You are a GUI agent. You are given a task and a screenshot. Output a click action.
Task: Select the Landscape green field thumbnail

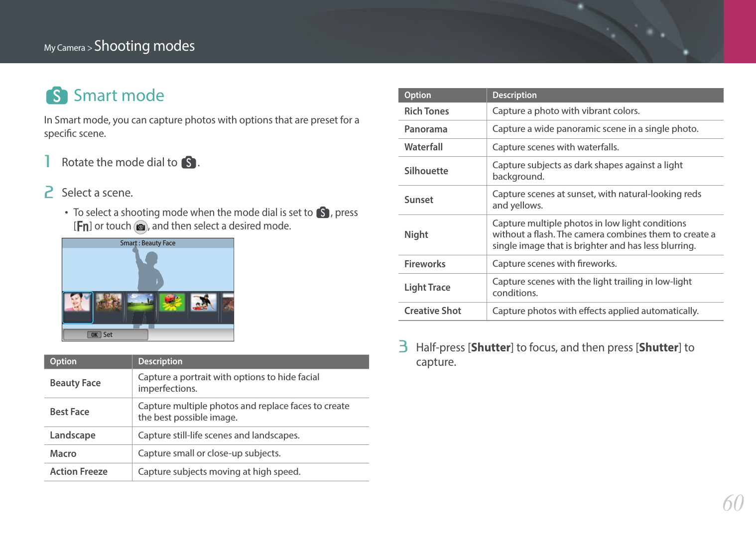point(140,302)
